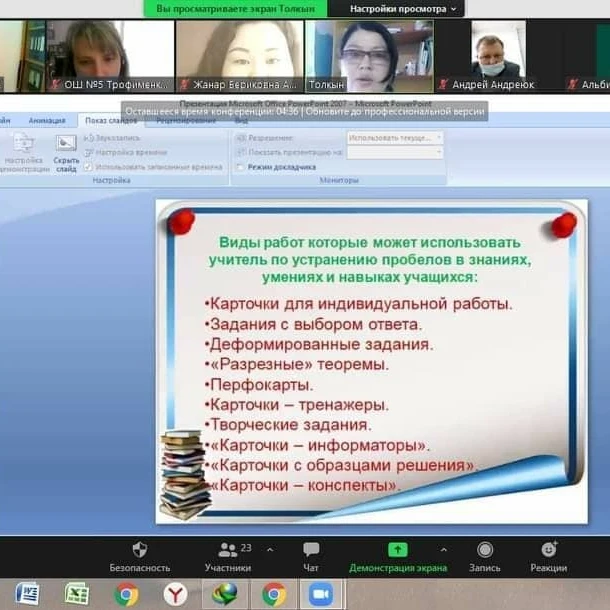Open the Разрешение dropdown (Использовать текущее)
The image size is (610, 610).
pos(395,138)
